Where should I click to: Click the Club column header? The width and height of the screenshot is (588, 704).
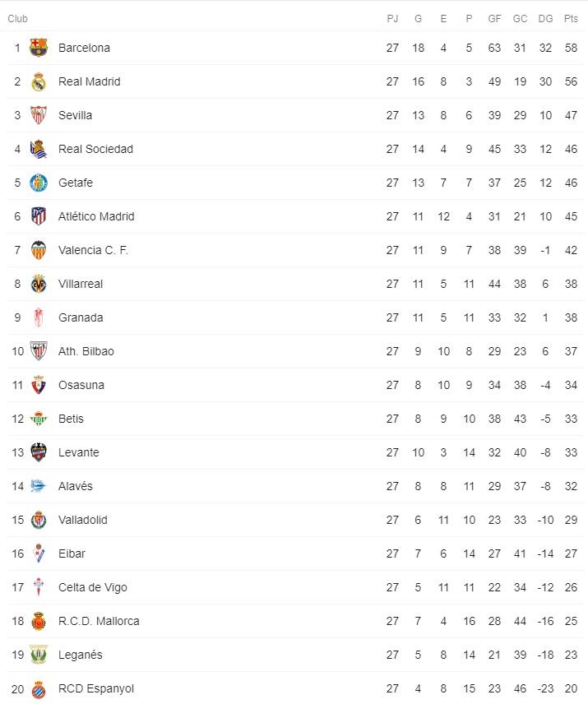(17, 19)
